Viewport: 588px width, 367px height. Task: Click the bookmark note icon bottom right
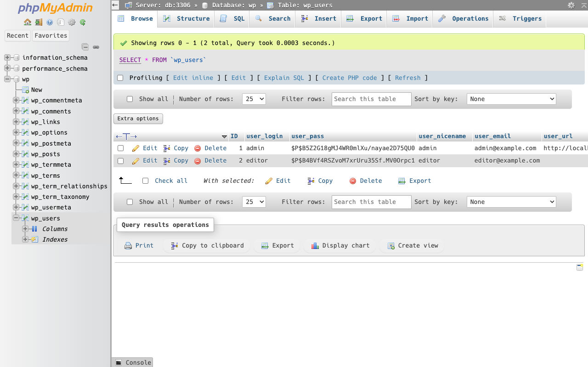pos(580,267)
